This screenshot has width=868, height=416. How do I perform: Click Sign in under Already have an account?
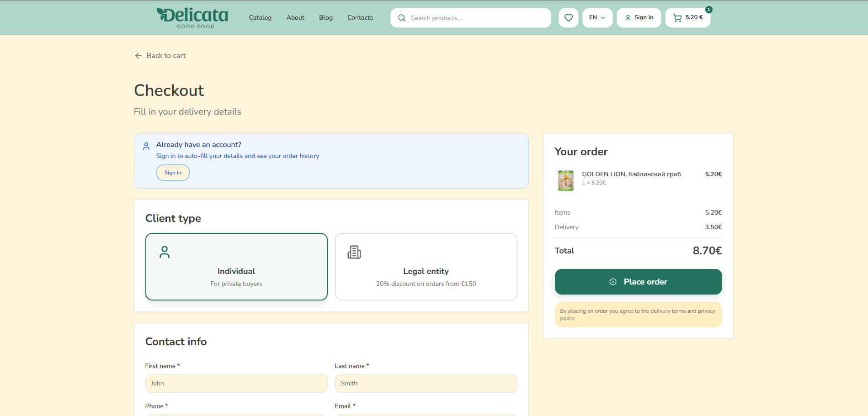173,173
